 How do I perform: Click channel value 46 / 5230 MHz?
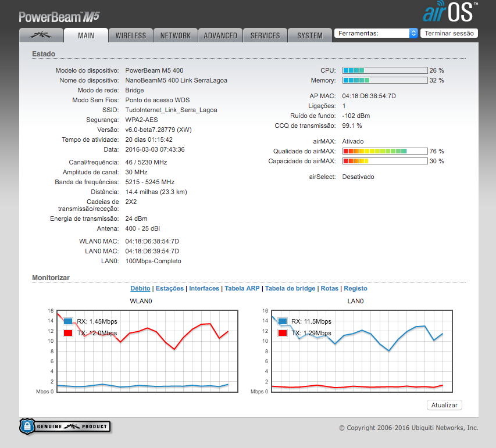[146, 162]
